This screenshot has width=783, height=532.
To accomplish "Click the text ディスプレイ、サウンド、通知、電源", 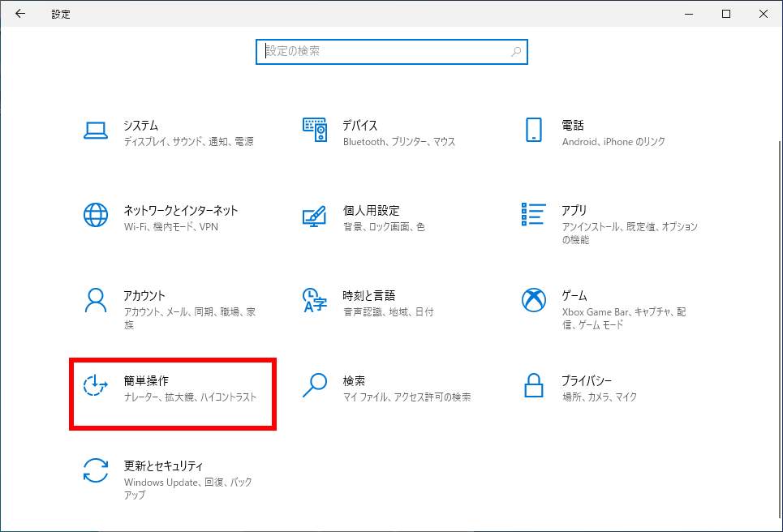I will tap(189, 142).
